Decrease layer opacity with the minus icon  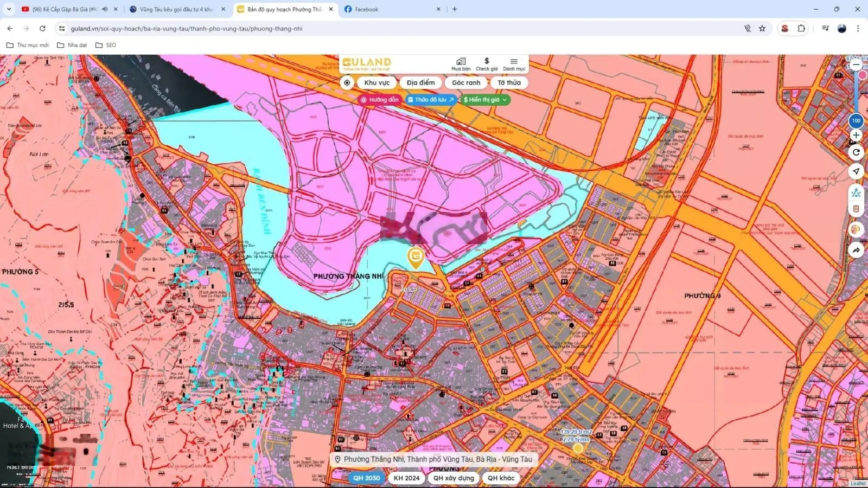[856, 65]
